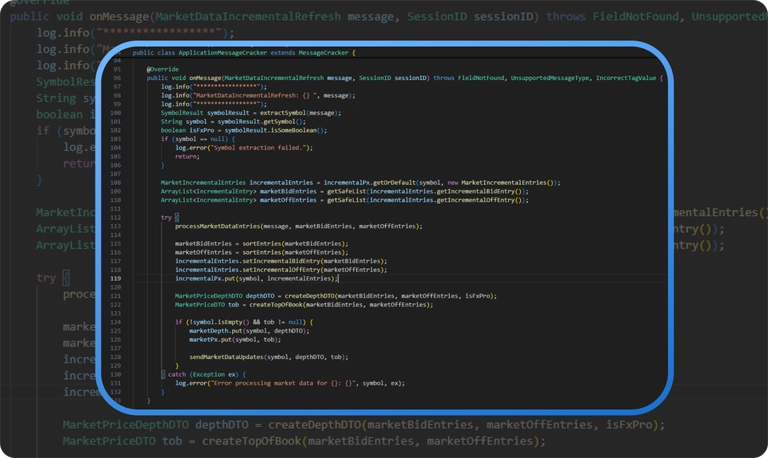Click the log.info "MarketDataIncrementalRefresh: {}" line
This screenshot has width=768, height=458.
point(258,96)
